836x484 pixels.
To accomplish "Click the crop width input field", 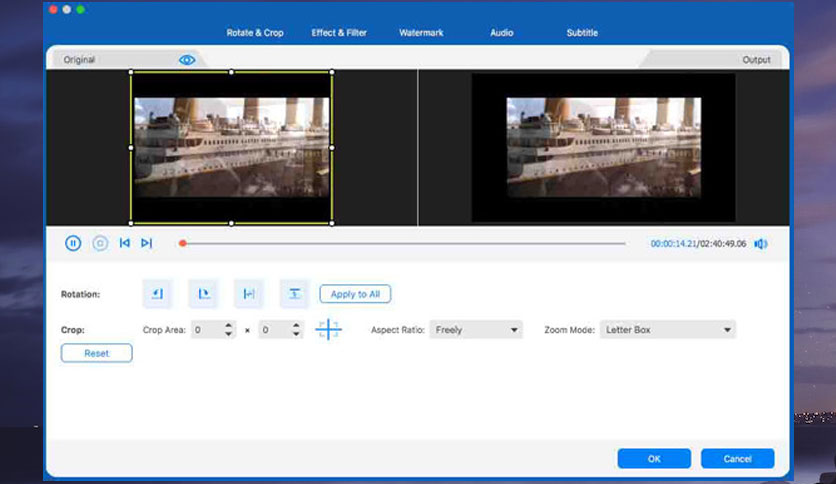I will pyautogui.click(x=207, y=330).
